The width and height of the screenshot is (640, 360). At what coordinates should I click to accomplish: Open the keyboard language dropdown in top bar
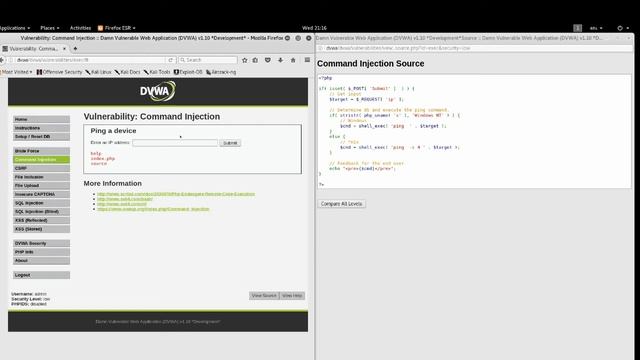[x=596, y=28]
